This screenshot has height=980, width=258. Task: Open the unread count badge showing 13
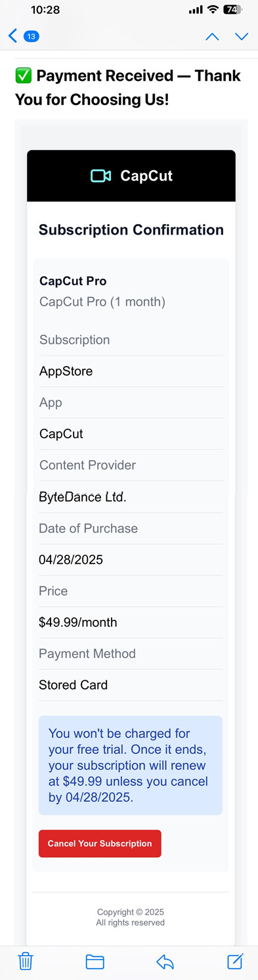pos(31,36)
